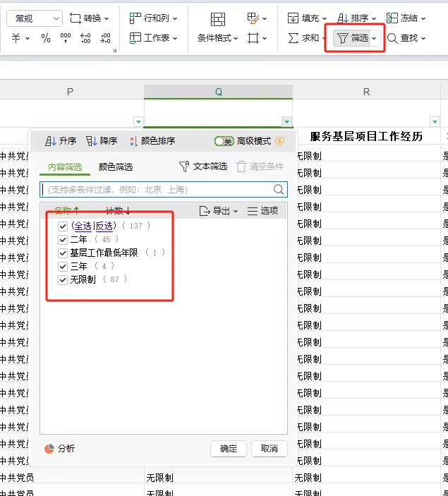This screenshot has height=496, width=448.
Task: Uncheck 基层工作最低年限 checkbox
Action: tap(63, 253)
